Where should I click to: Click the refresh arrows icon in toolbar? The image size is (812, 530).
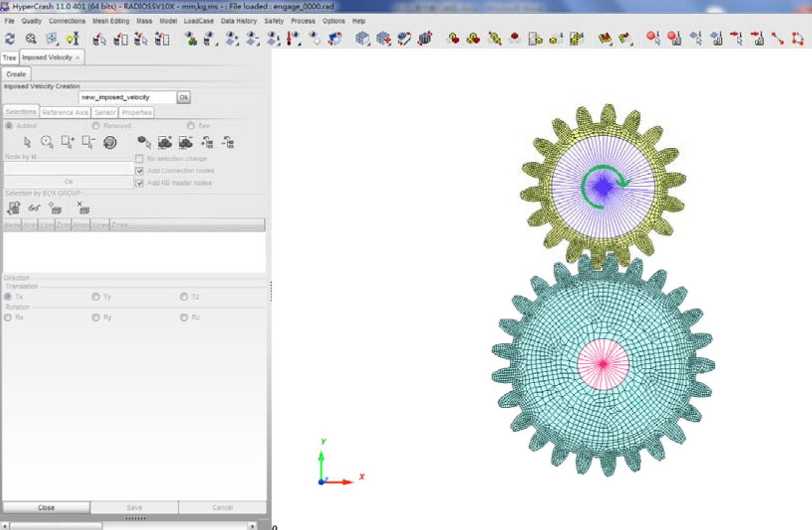(10, 39)
